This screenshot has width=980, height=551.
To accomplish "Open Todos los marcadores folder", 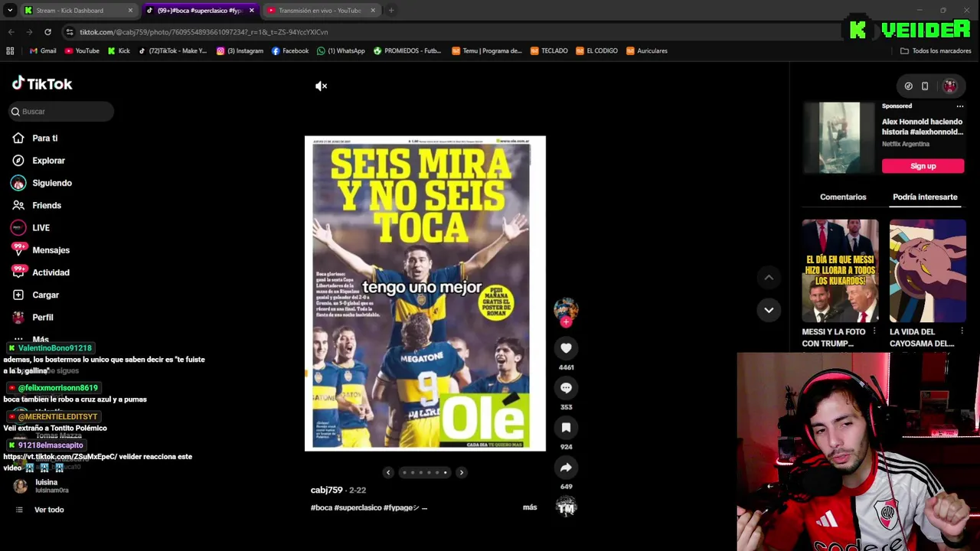I will [x=936, y=51].
